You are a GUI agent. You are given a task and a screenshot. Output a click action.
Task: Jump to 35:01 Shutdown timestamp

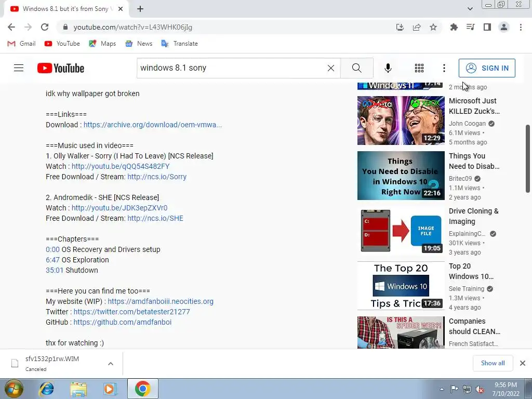pos(55,270)
